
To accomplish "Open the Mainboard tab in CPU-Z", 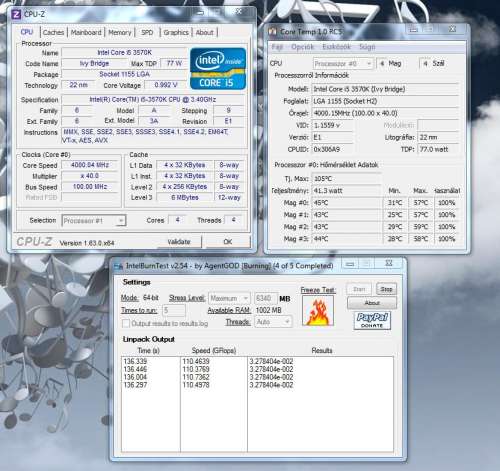I will coord(86,32).
